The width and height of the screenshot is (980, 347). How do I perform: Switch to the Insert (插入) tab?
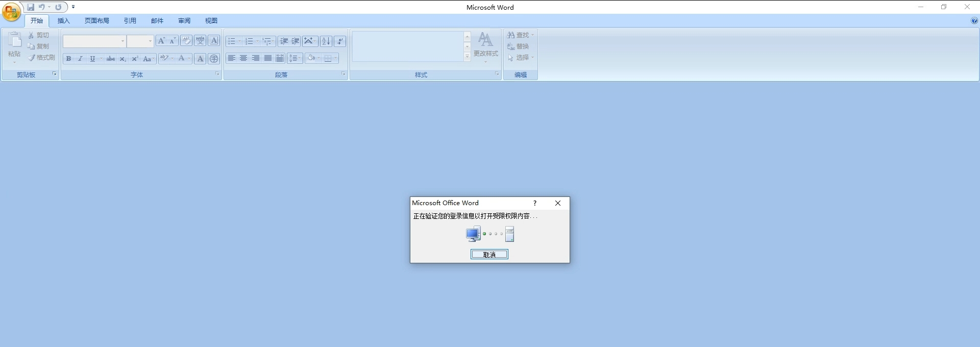[63, 21]
